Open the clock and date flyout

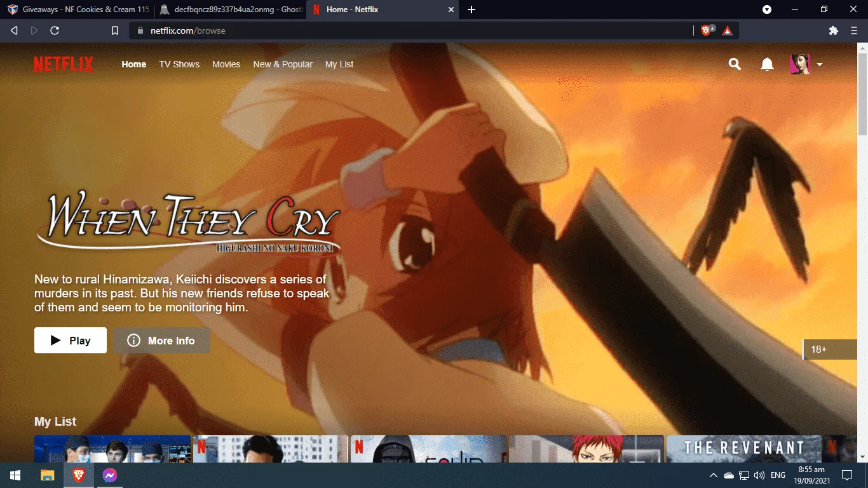click(x=811, y=475)
